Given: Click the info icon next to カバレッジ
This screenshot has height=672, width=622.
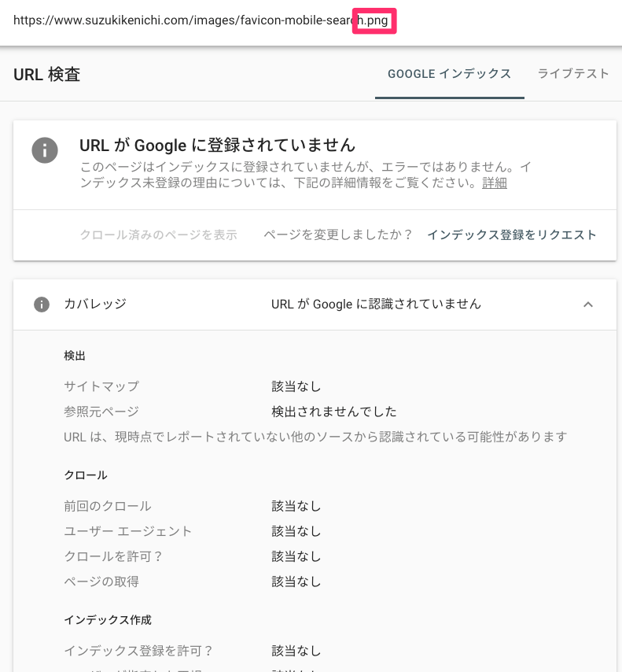Looking at the screenshot, I should point(42,305).
